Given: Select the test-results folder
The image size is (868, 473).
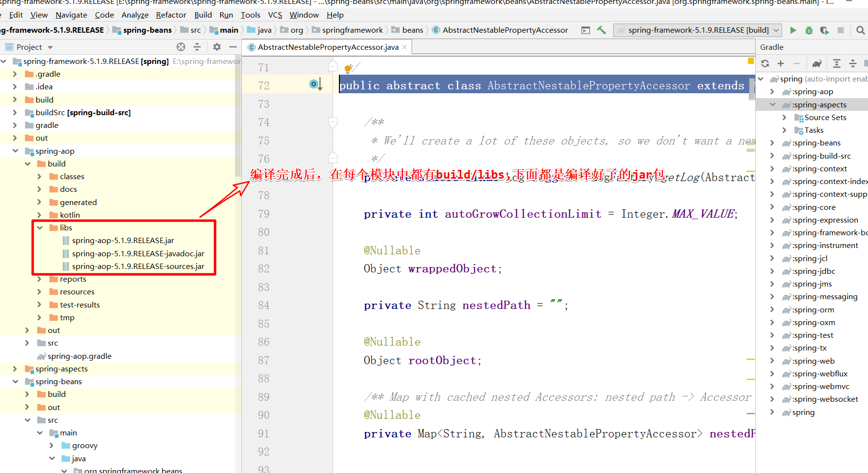Looking at the screenshot, I should coord(79,305).
